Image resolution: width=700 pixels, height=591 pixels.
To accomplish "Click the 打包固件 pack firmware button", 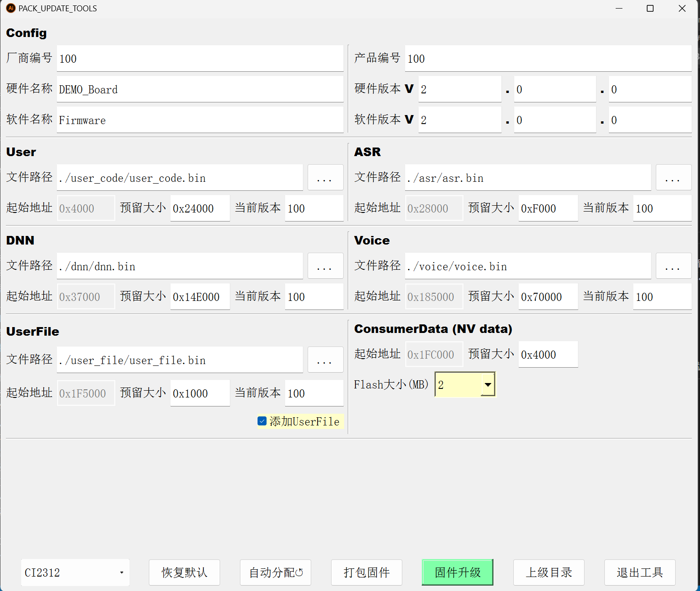I will tap(366, 572).
